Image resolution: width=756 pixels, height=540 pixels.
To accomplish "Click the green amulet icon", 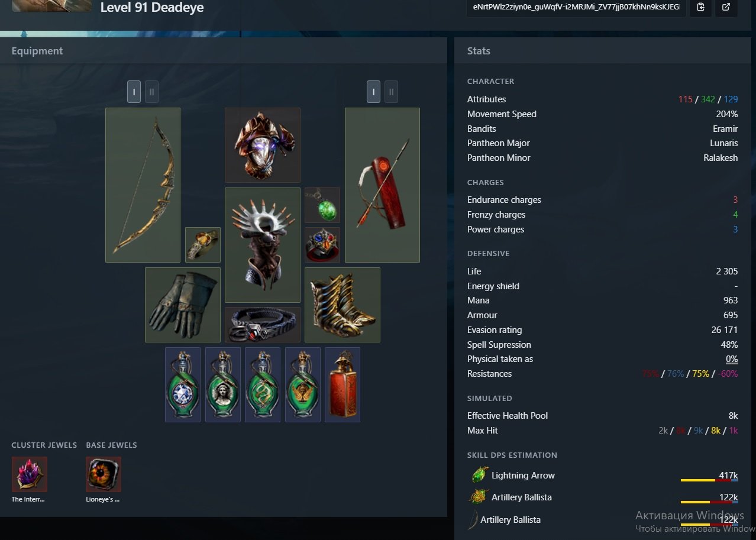I will [x=322, y=205].
